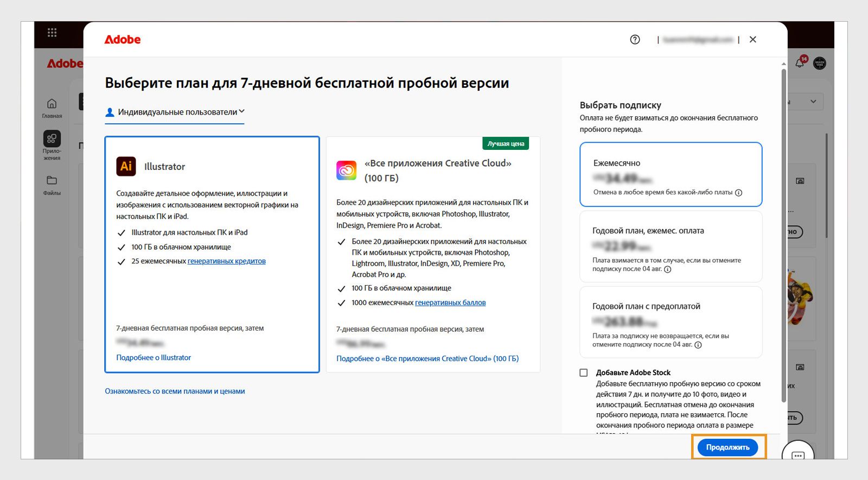Close the plan selection dialog

[x=753, y=40]
